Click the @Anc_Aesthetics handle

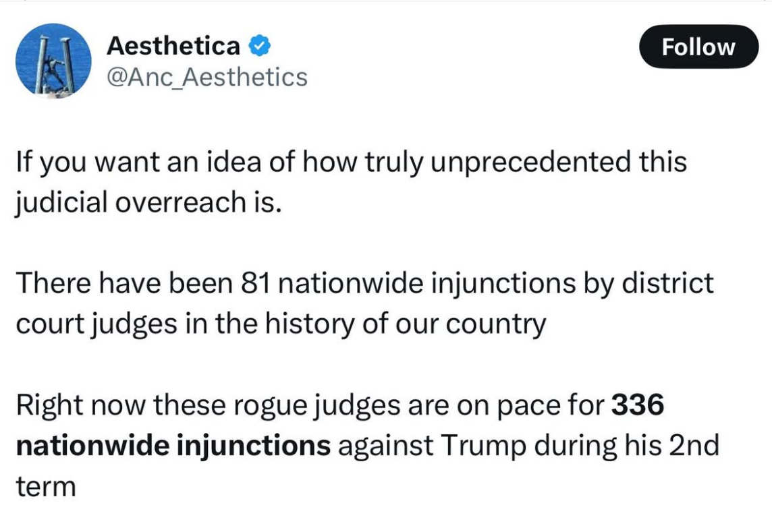pos(206,78)
